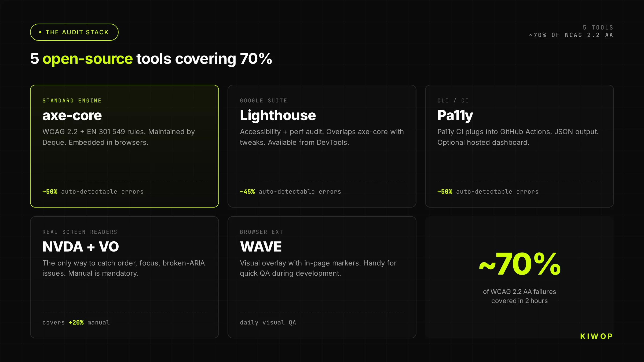Click the CLI / CI label

pos(453,101)
